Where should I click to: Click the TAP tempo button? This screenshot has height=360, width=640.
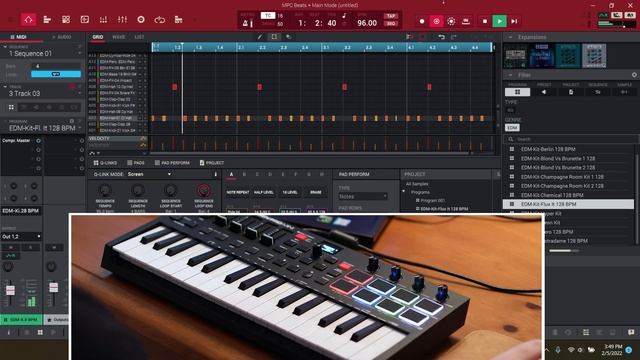pyautogui.click(x=391, y=16)
